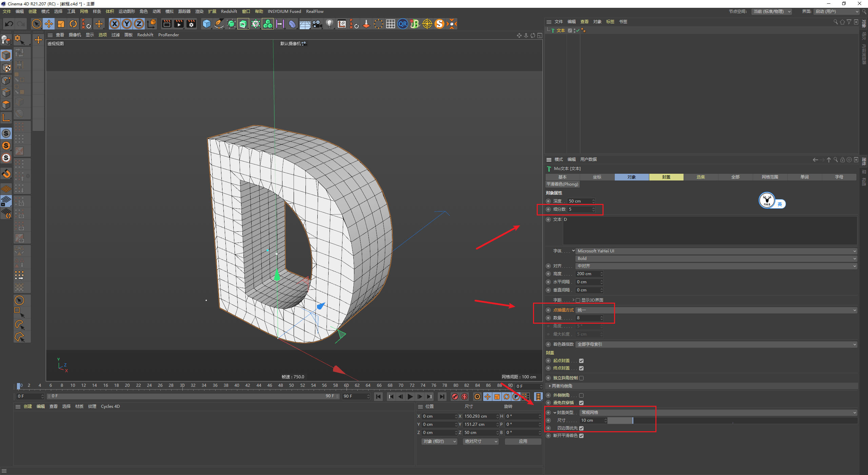The height and width of the screenshot is (475, 868).
Task: Toggle the X axis lock icon
Action: [x=115, y=24]
